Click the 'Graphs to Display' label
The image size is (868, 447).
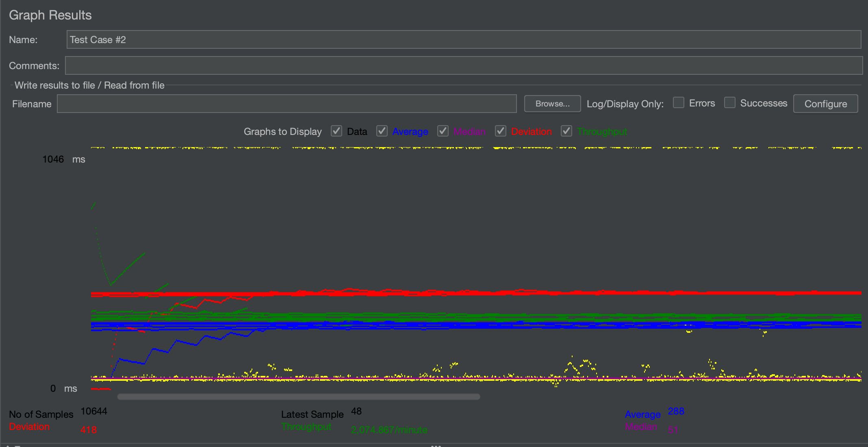point(282,132)
